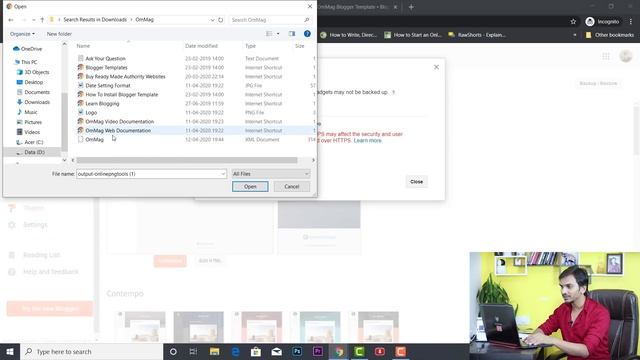Open the All Files type filter dropdown

pos(271,174)
